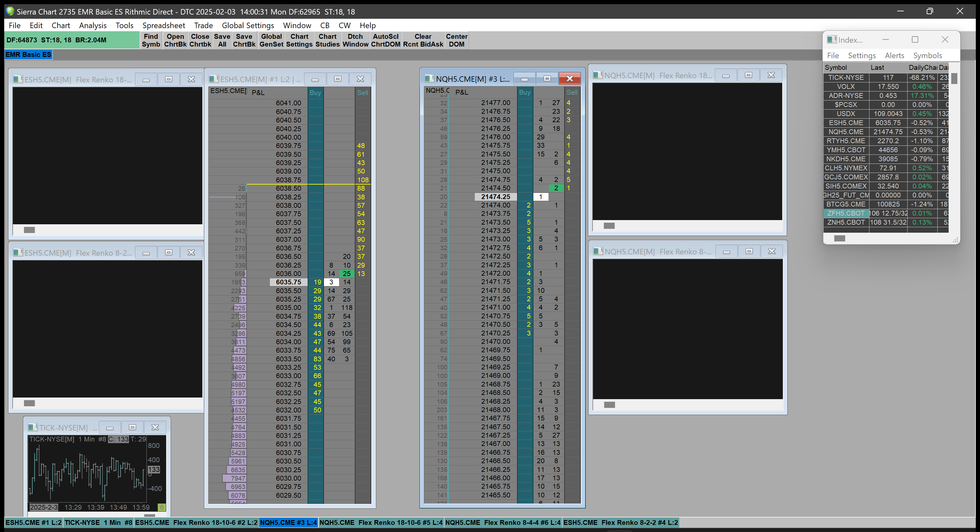Select ZFH5.CBOT row in quote board
The width and height of the screenshot is (980, 532).
coord(845,213)
